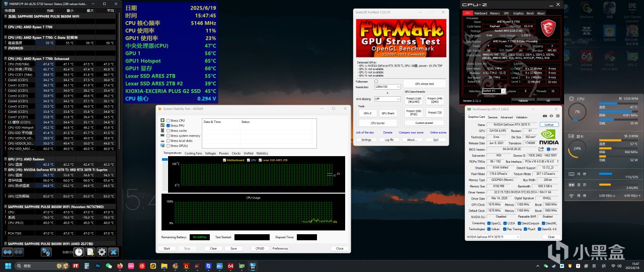Viewport: 644px width, 272px height.
Task: Enable Stress CPU checkbox
Action: point(168,121)
